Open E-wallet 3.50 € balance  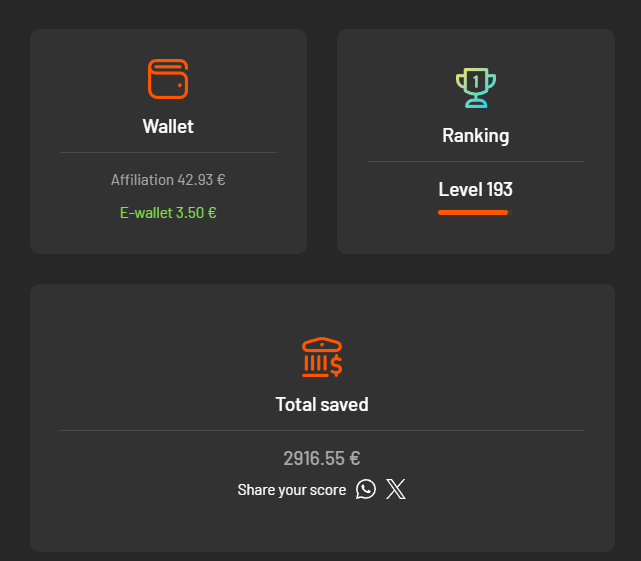click(168, 213)
